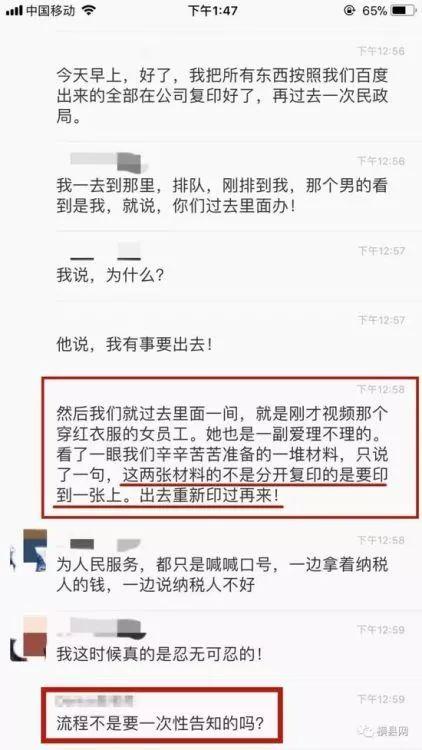Screen dimensions: 422x750
Task: Tap the cellular signal strength icon
Action: coord(14,11)
